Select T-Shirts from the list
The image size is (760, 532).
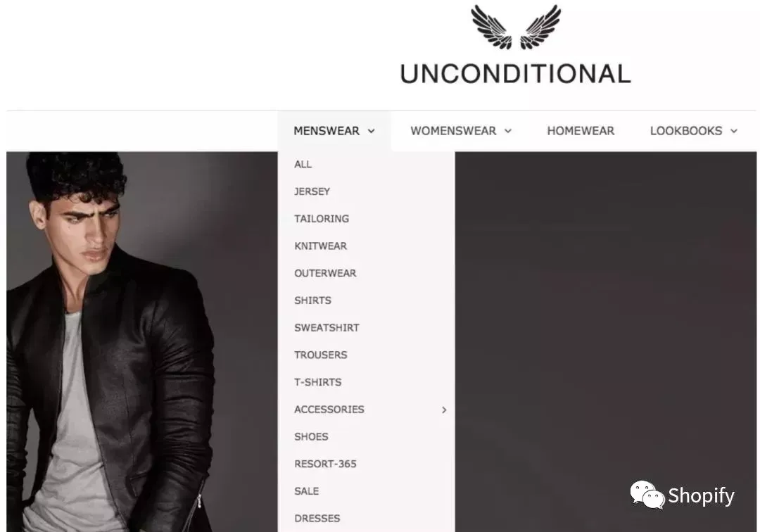tap(317, 382)
